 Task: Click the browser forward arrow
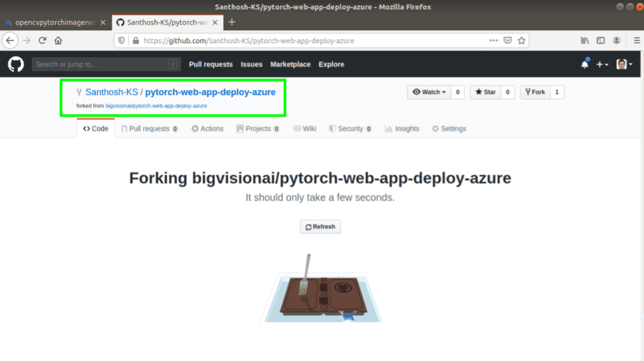coord(27,40)
